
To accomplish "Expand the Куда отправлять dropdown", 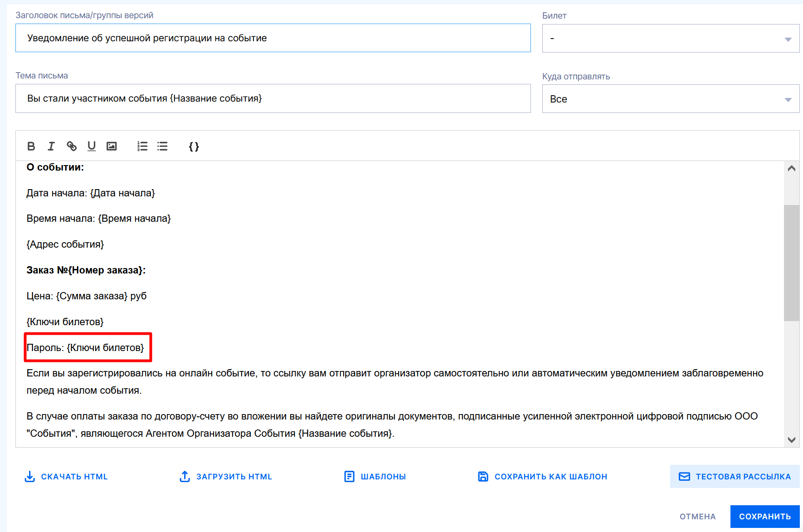I will coord(670,99).
